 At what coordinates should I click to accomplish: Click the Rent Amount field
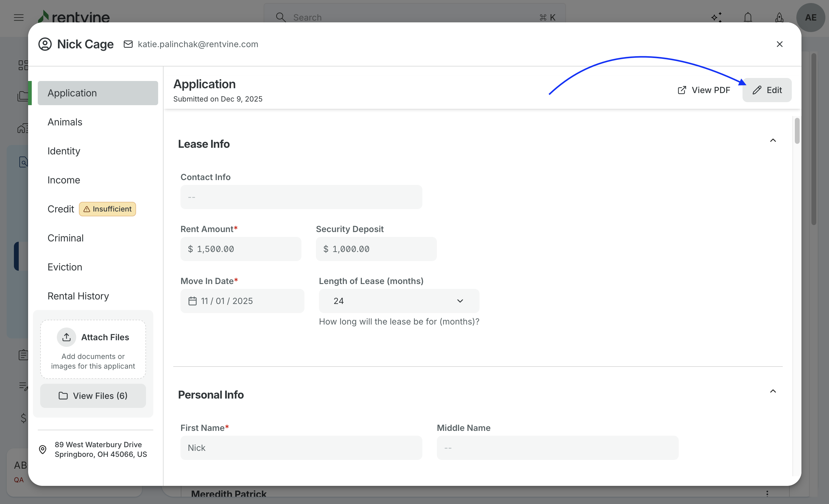[x=241, y=249]
